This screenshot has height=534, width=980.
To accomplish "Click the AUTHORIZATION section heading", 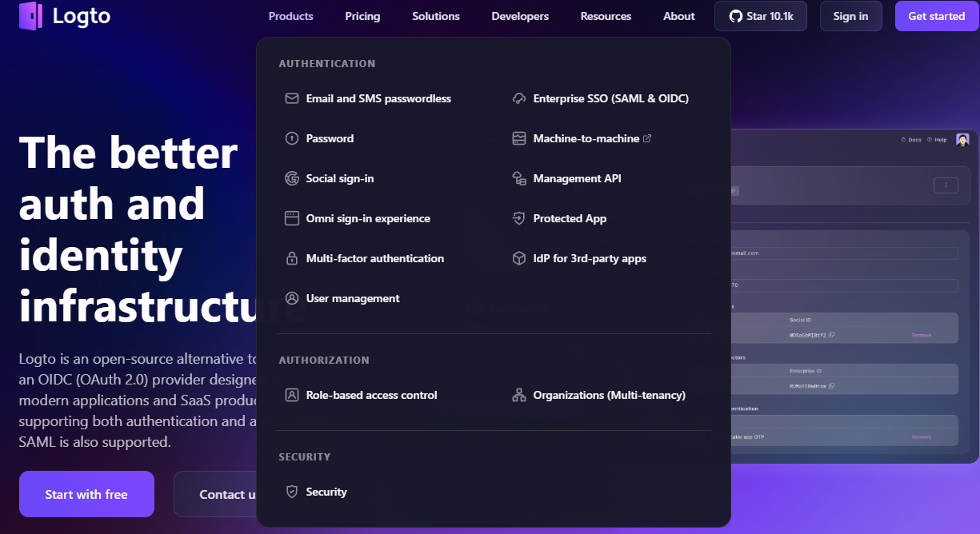I will coord(324,360).
